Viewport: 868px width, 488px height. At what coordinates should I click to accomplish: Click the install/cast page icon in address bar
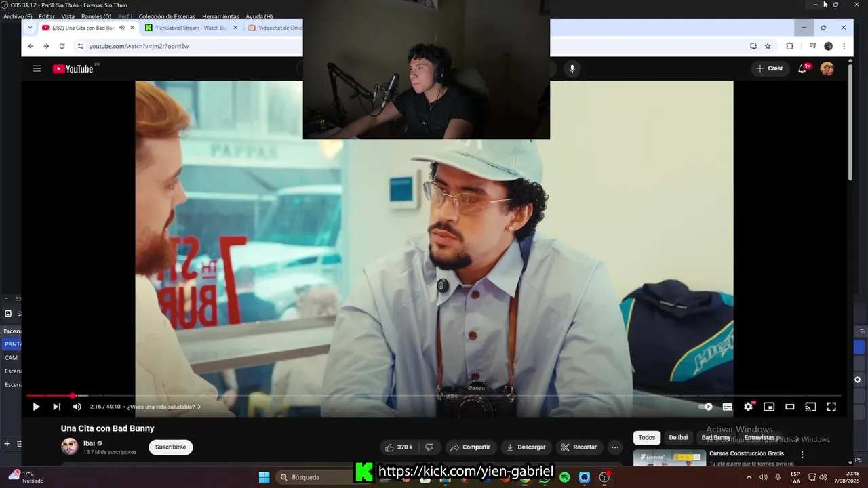(753, 46)
